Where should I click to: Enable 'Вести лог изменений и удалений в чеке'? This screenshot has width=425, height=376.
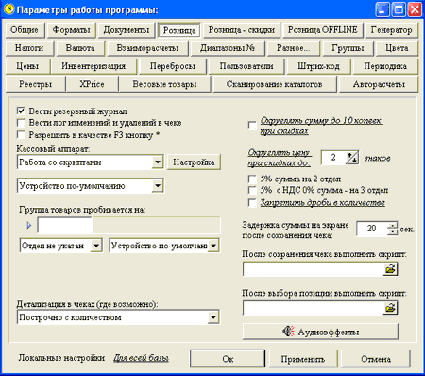click(x=21, y=123)
